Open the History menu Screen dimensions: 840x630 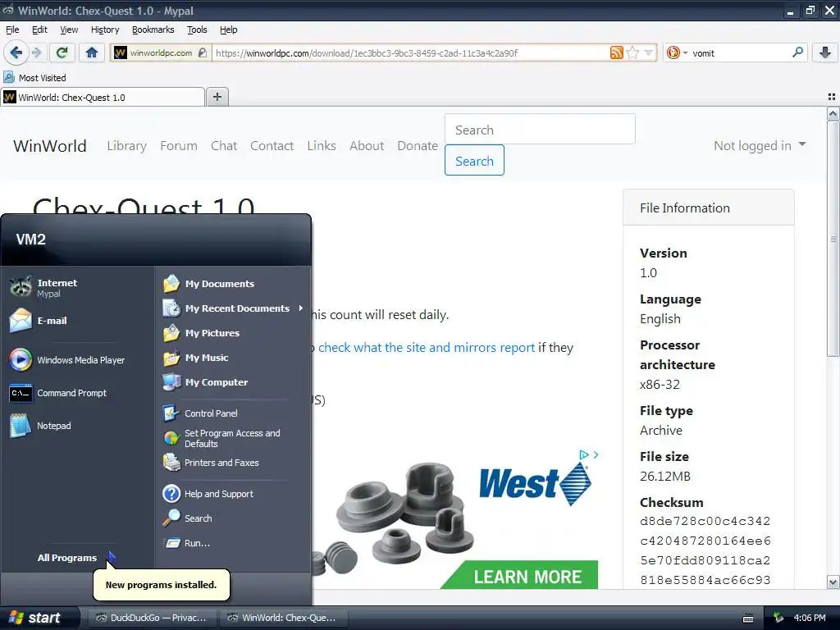coord(105,30)
